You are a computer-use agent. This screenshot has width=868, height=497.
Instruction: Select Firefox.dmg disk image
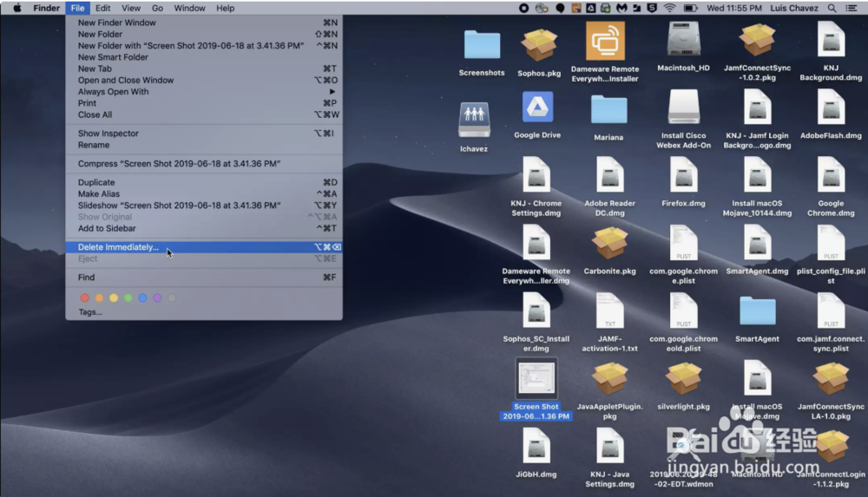(x=684, y=175)
